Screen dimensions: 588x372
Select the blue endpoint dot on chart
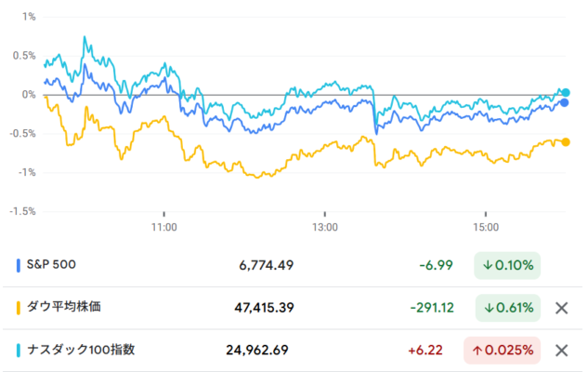point(565,102)
